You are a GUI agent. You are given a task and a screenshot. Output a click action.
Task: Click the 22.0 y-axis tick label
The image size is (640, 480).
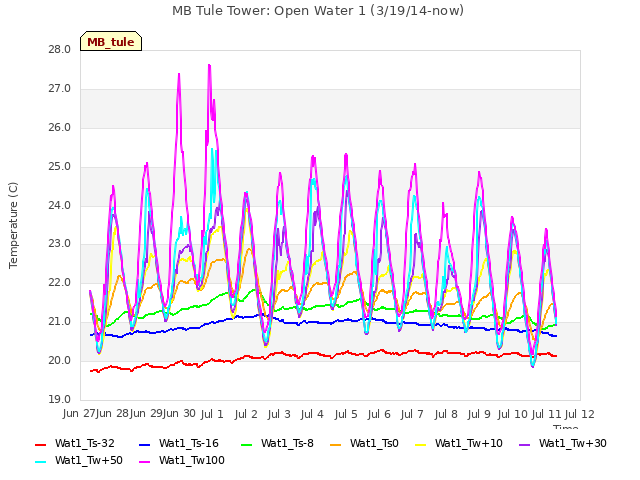60,282
